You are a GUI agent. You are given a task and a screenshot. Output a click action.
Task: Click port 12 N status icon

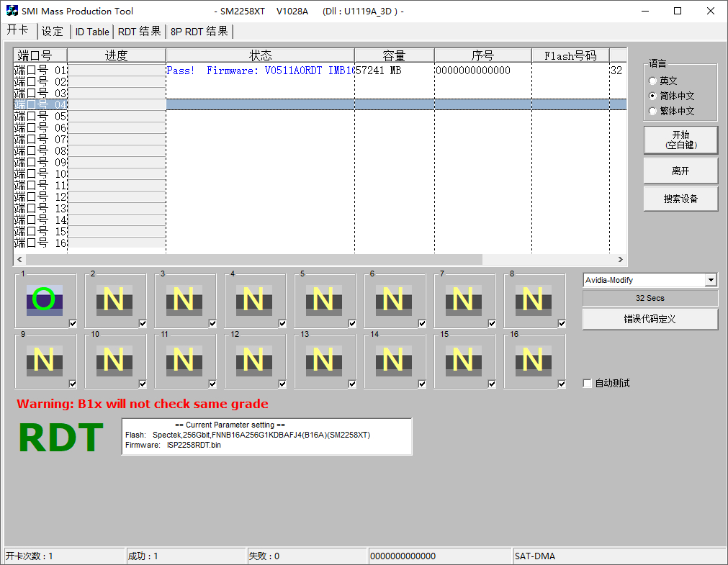253,361
